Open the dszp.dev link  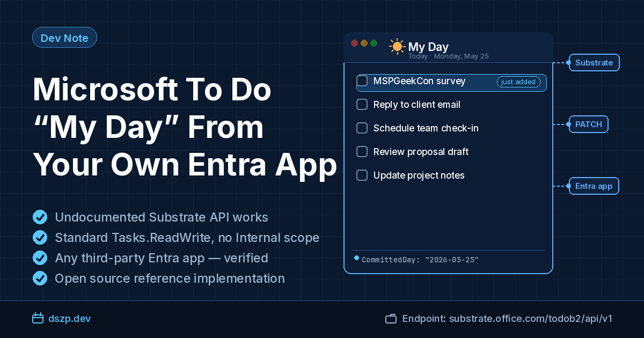click(69, 319)
